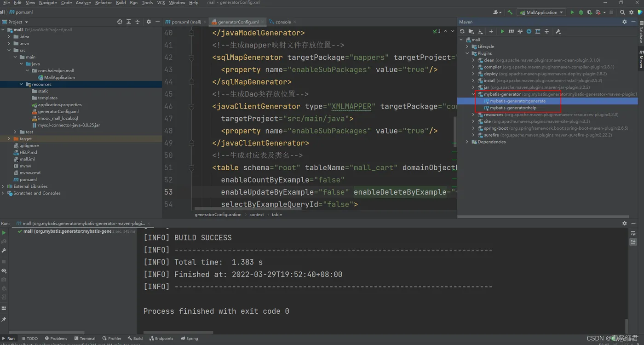Image resolution: width=644 pixels, height=345 pixels.
Task: Open the Refactor menu
Action: click(x=103, y=2)
